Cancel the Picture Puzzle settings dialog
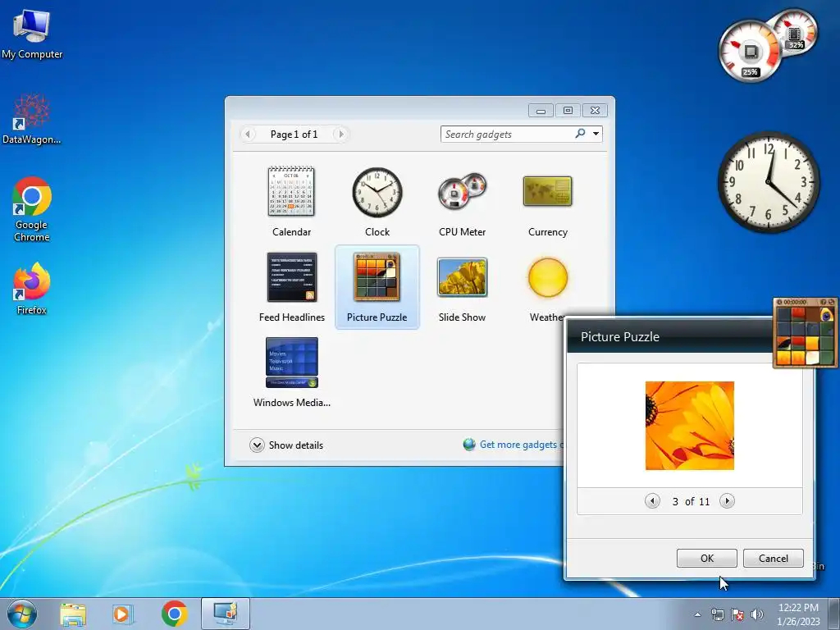The width and height of the screenshot is (840, 630). [773, 558]
